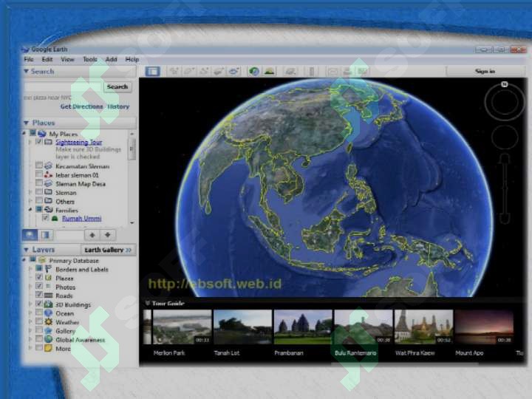
Task: Open the Tools menu
Action: pyautogui.click(x=90, y=59)
